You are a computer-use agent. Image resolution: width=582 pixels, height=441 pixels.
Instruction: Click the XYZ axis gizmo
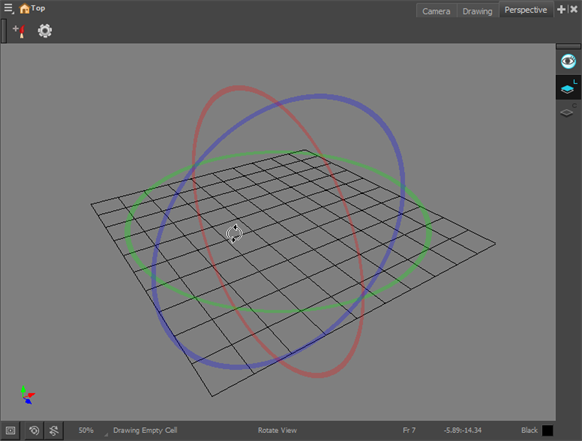27,395
